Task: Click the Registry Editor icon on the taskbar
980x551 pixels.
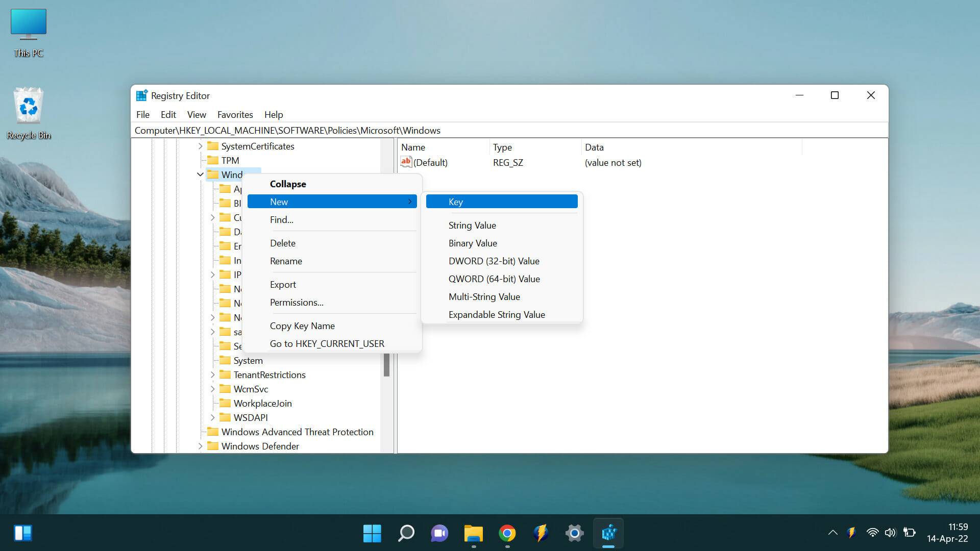Action: click(x=608, y=533)
